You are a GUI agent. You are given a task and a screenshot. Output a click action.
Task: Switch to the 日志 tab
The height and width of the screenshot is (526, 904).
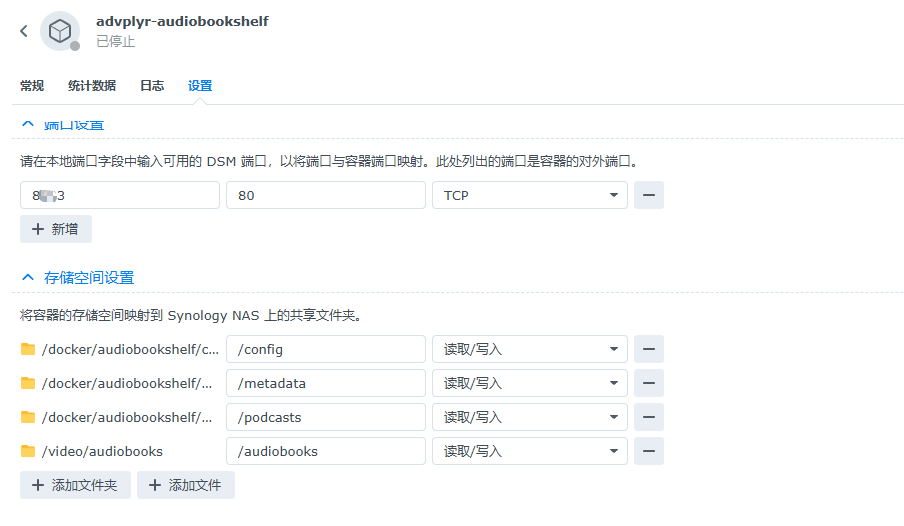coord(152,86)
